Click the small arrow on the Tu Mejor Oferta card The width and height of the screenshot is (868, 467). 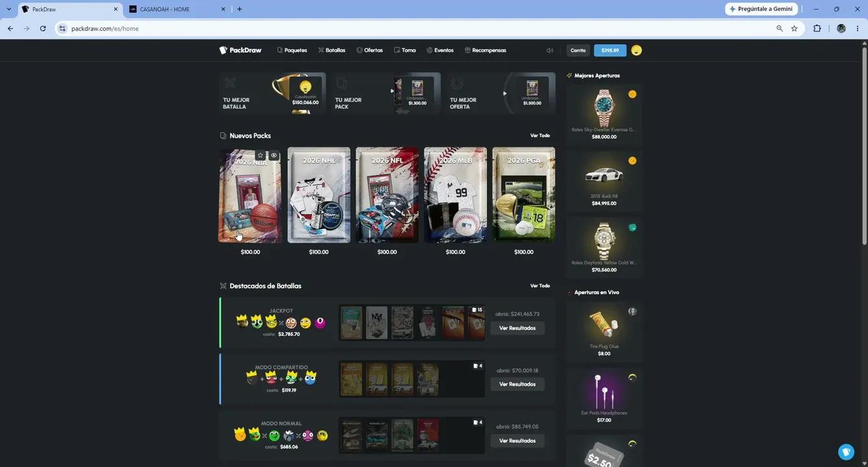505,93
